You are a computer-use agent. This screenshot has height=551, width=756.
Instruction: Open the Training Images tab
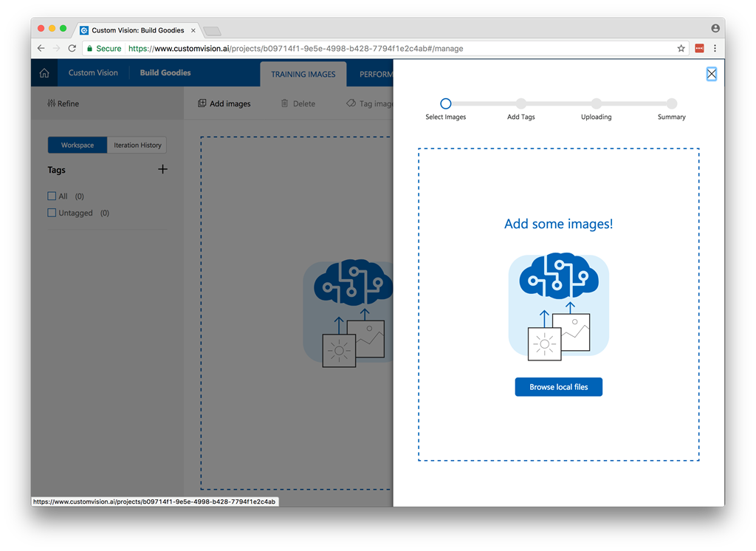(303, 74)
